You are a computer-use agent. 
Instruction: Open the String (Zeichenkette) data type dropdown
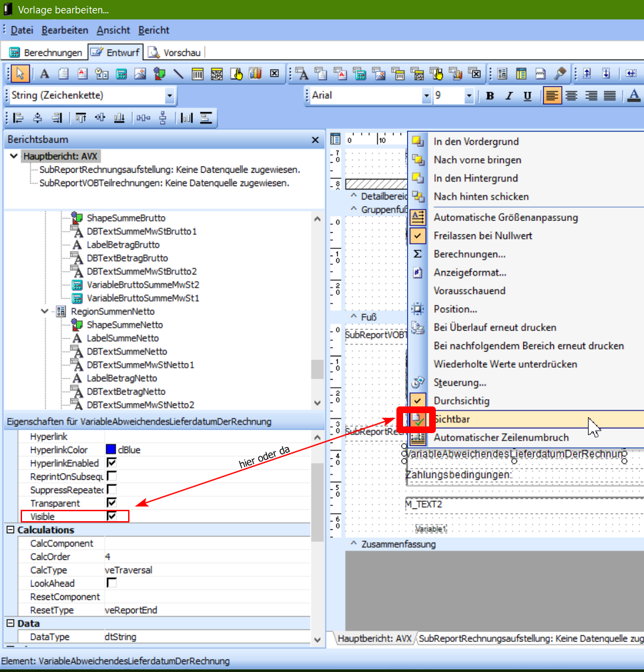(170, 95)
